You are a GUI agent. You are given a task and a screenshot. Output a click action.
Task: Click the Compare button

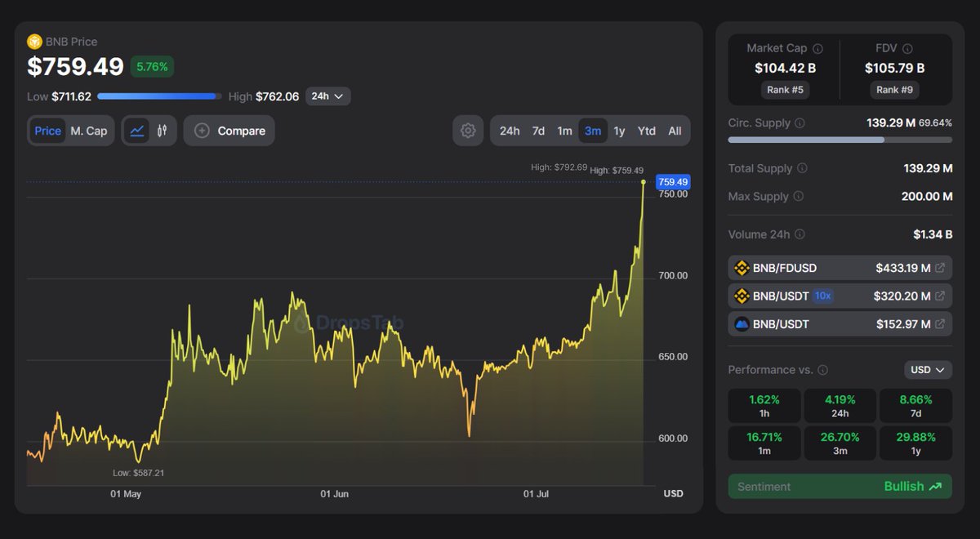(229, 131)
